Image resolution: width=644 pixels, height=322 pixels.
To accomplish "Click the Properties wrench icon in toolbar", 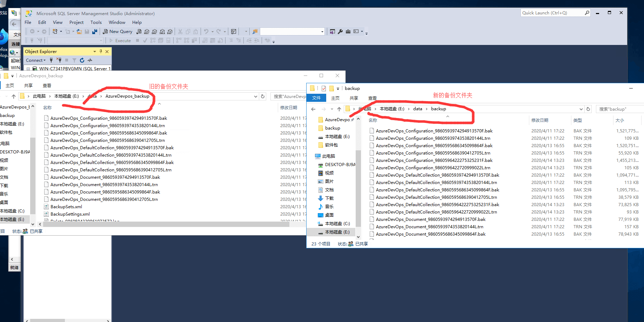I will click(340, 32).
